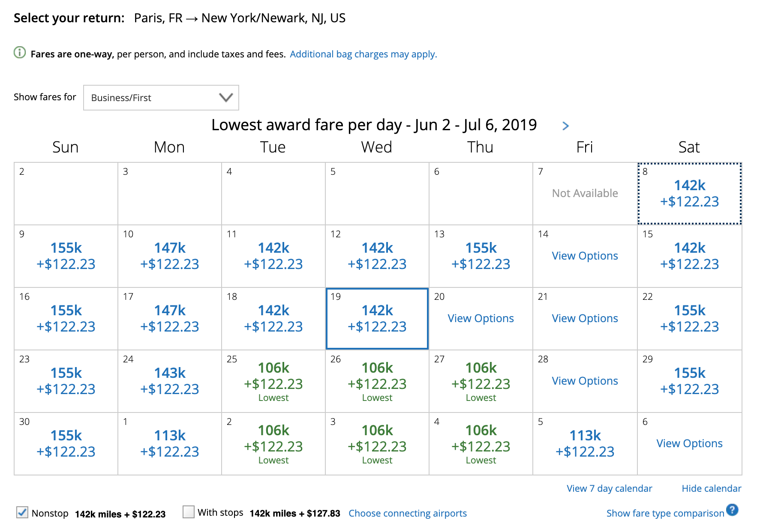
Task: Go to next month with arrow
Action: 565,126
